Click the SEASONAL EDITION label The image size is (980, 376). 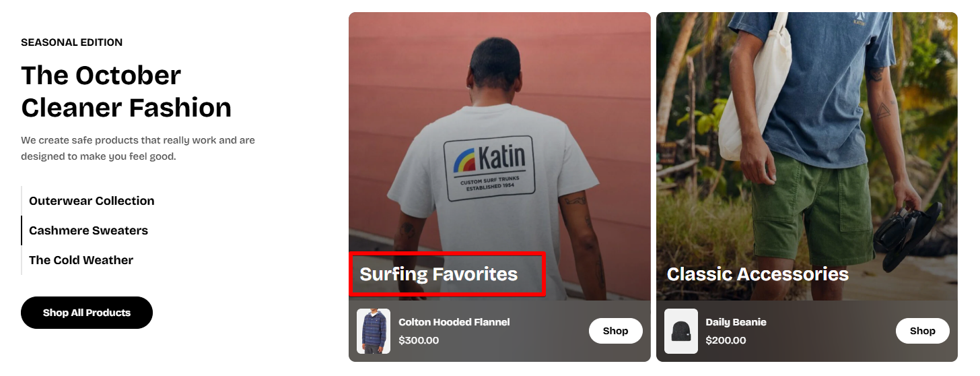(71, 42)
